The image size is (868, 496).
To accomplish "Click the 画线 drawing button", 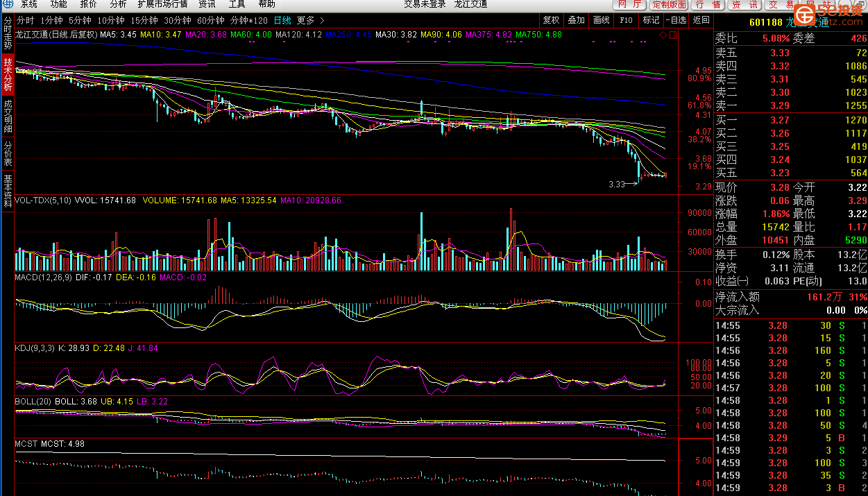I will coord(601,21).
